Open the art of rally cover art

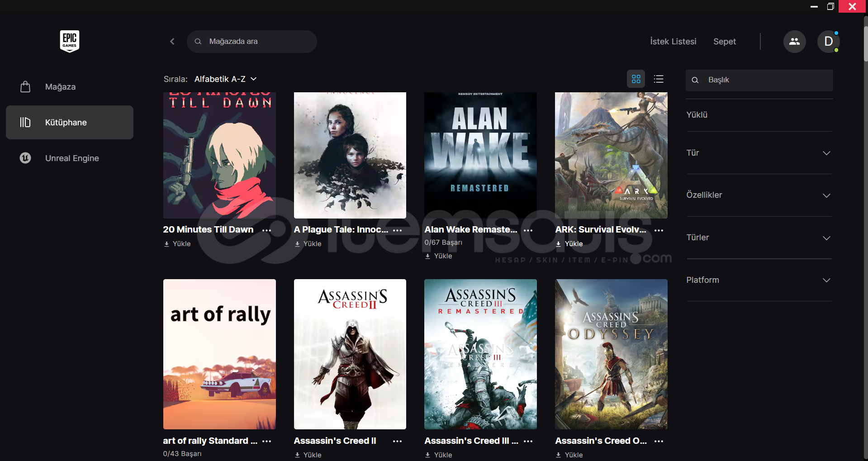pos(219,354)
